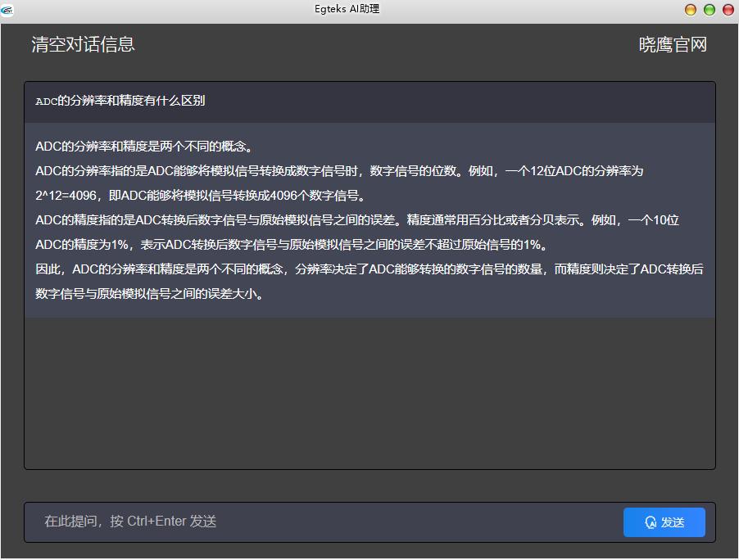Click the answer line containing 2^12=4096

coord(201,196)
